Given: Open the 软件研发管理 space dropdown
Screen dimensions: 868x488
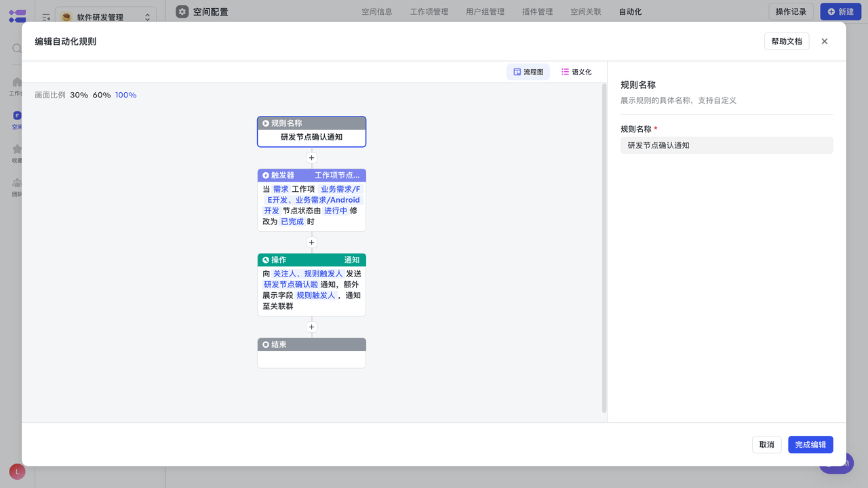Looking at the screenshot, I should 106,18.
